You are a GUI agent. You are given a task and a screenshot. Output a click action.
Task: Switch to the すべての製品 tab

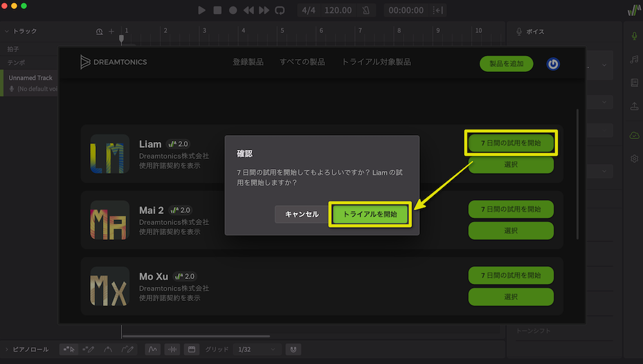(x=302, y=62)
